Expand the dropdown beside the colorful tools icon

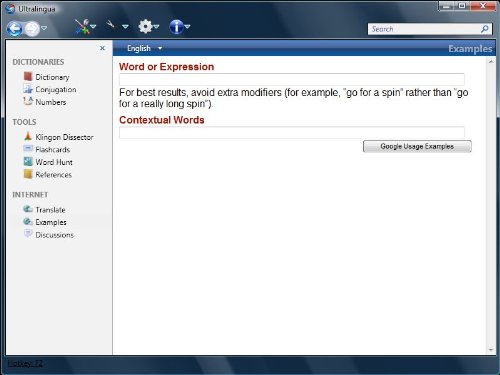point(93,26)
